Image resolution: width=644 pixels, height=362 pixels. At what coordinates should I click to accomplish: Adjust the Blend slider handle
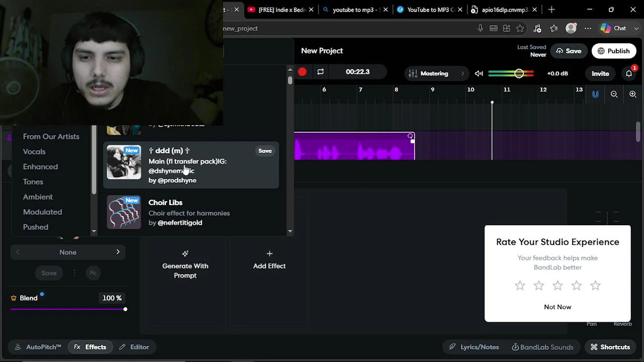coord(125,309)
